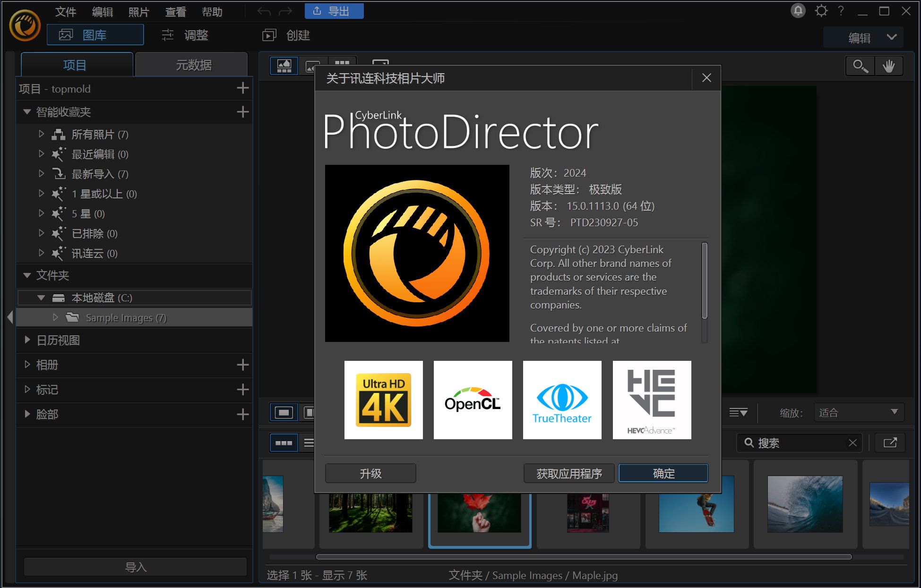Screen dimensions: 921x588
Task: Click the 导入 button at the panel bottom
Action: click(x=136, y=567)
